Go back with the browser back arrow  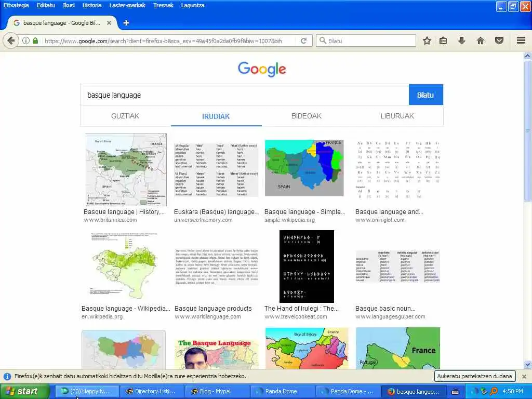(11, 41)
